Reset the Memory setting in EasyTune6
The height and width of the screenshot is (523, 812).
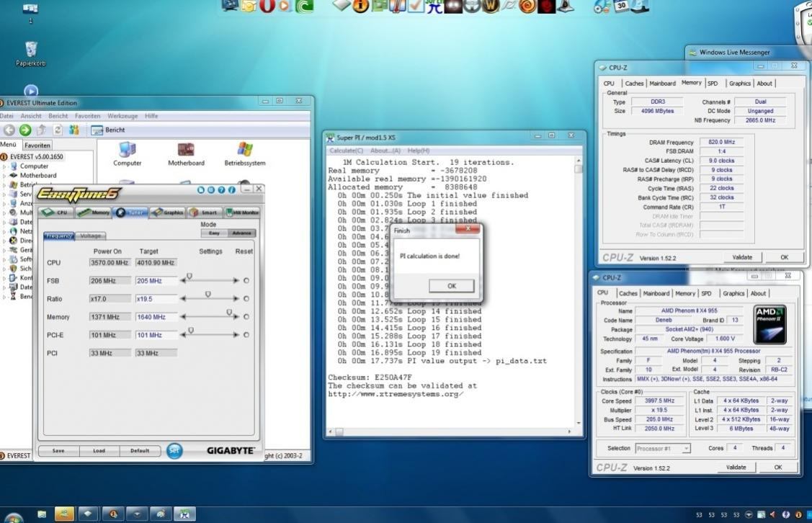coord(246,316)
